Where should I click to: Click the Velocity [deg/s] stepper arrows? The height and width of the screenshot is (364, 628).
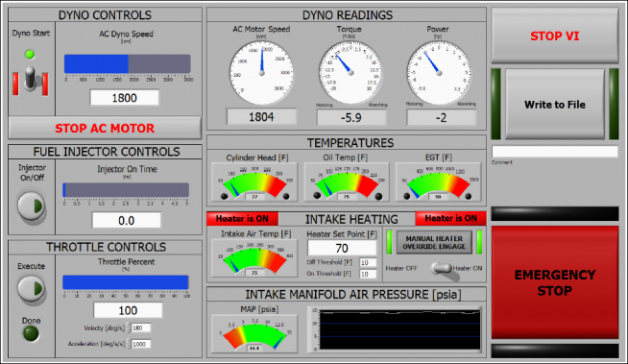click(129, 328)
